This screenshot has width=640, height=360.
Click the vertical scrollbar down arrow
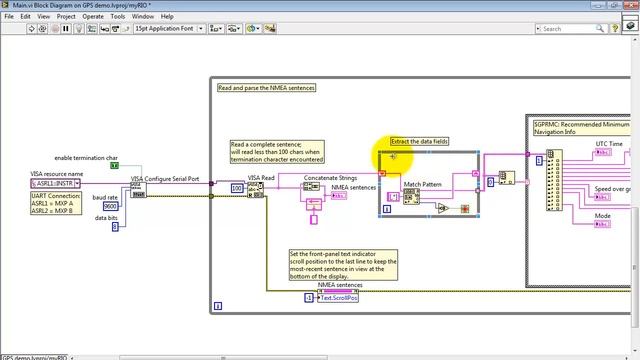coord(635,350)
